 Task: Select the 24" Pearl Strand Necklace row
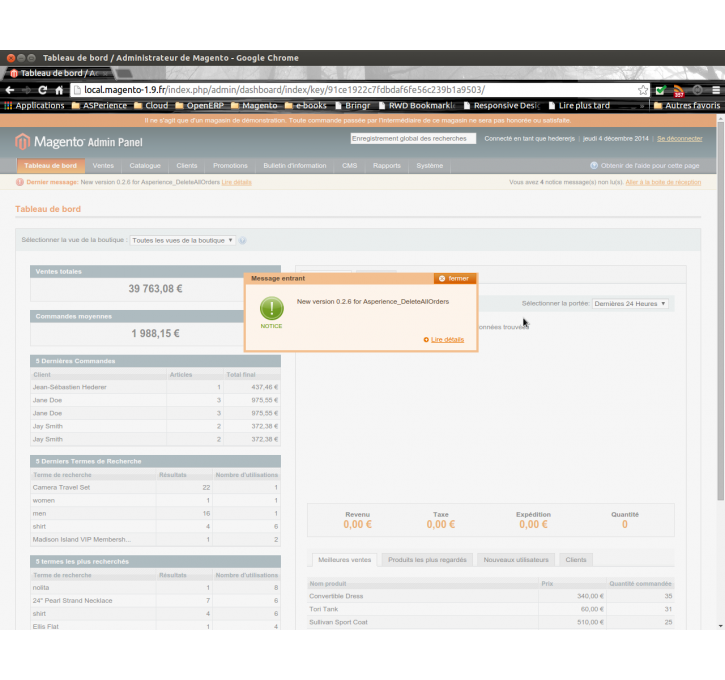[x=155, y=601]
